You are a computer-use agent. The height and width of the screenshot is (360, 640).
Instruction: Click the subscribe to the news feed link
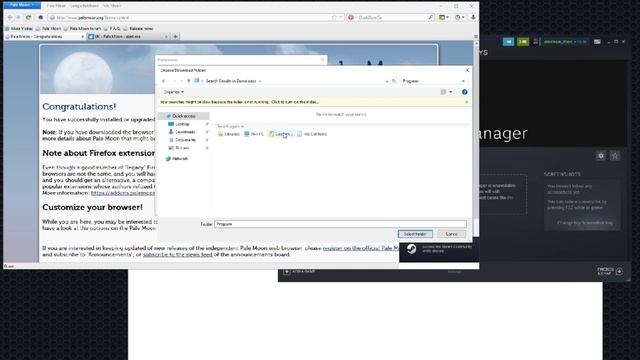(178, 254)
